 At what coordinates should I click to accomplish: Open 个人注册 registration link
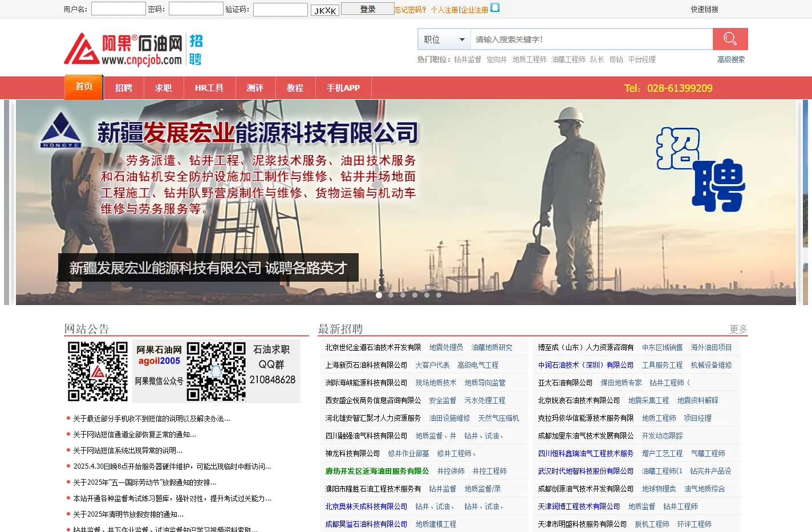[444, 10]
